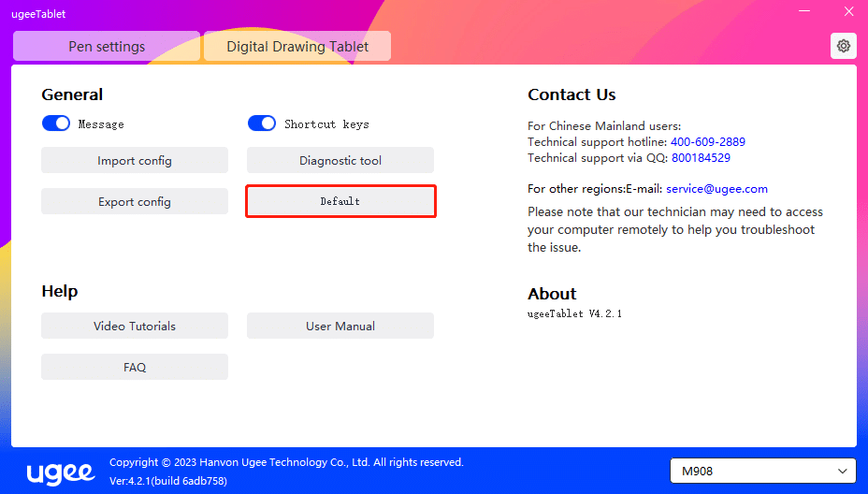
Task: Click the Ver:4.2.1(build 6adb758) text
Action: click(168, 481)
